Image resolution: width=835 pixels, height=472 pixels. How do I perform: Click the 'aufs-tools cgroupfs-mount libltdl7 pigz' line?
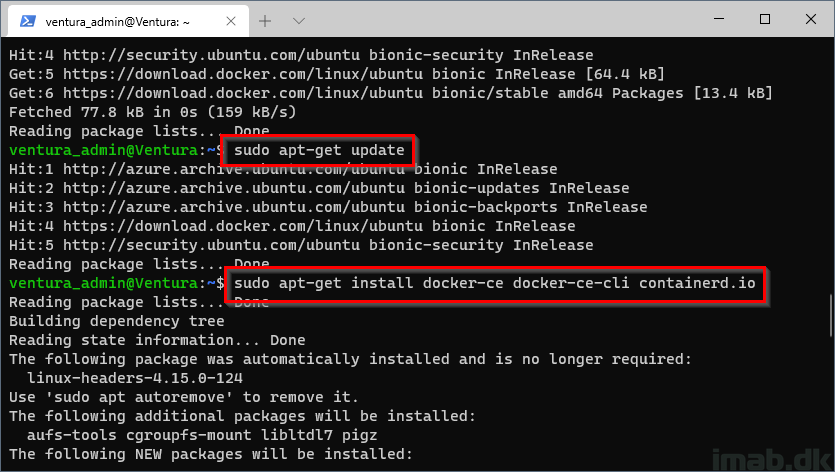tap(202, 435)
